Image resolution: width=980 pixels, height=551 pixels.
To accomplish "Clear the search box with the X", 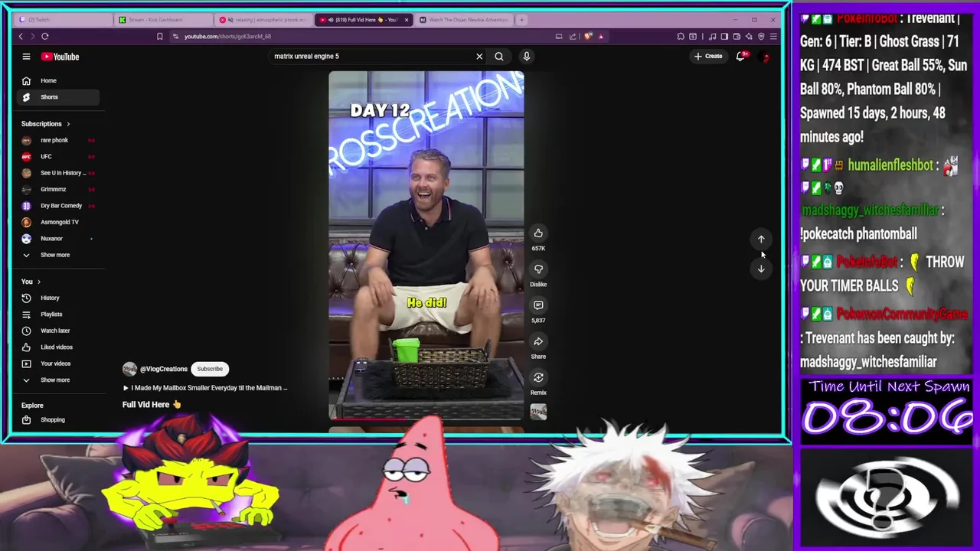I will (x=479, y=56).
